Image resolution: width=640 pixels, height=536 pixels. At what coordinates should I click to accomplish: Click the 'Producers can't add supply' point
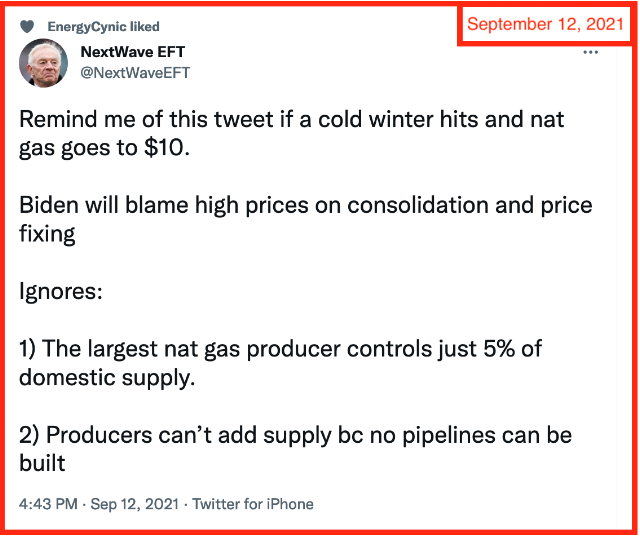(x=296, y=449)
